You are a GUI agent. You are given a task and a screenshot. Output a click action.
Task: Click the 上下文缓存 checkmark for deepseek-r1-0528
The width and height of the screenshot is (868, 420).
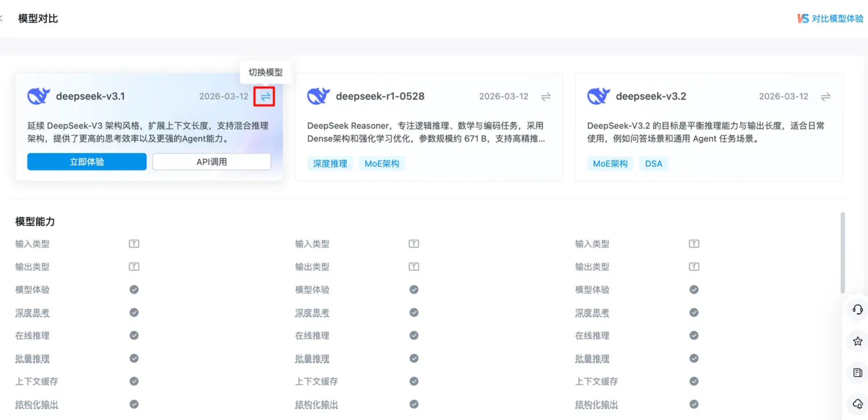414,381
